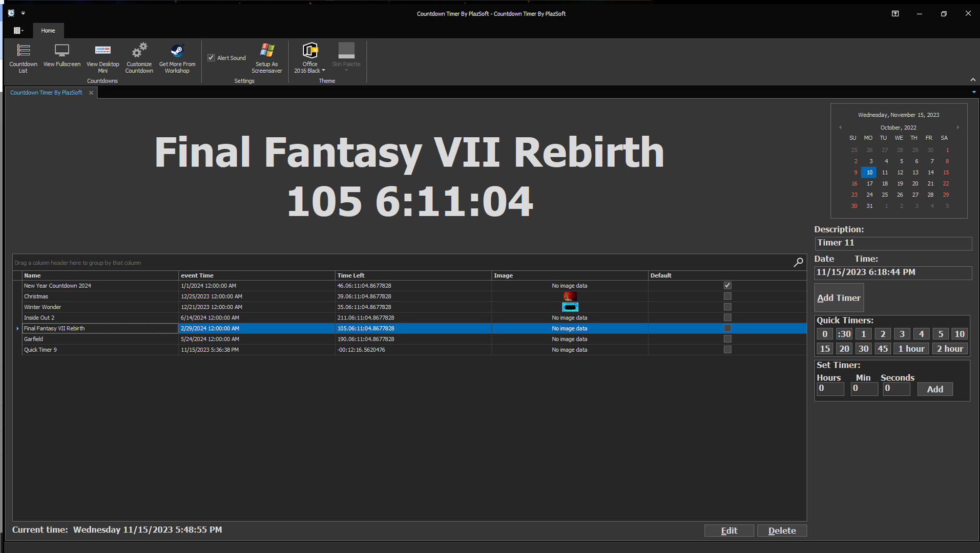
Task: Click Edit to modify selected timer
Action: tap(729, 530)
